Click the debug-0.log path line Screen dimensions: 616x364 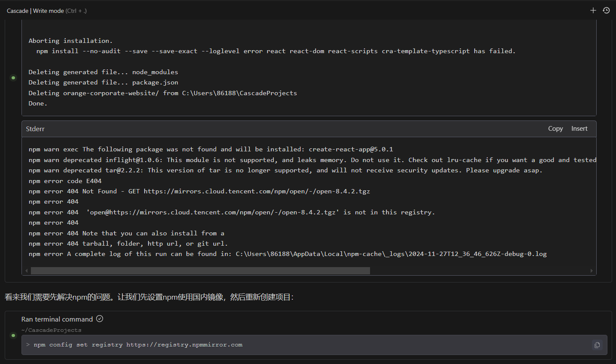point(288,254)
